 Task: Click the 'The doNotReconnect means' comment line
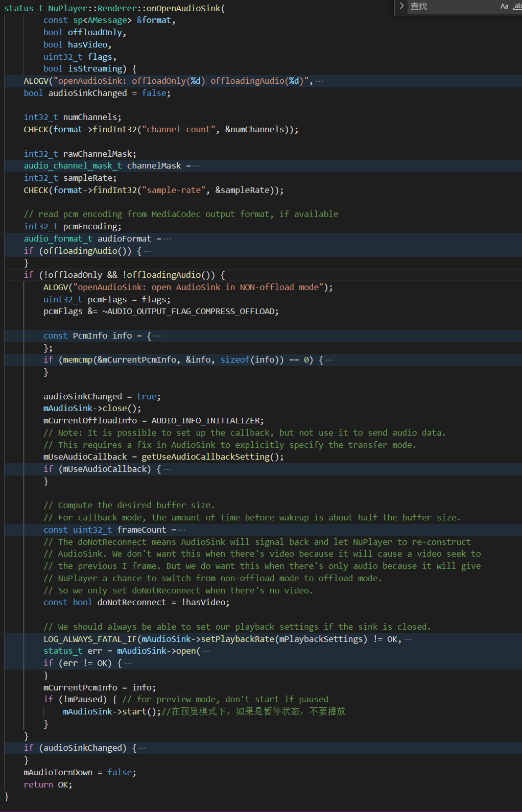(x=257, y=542)
